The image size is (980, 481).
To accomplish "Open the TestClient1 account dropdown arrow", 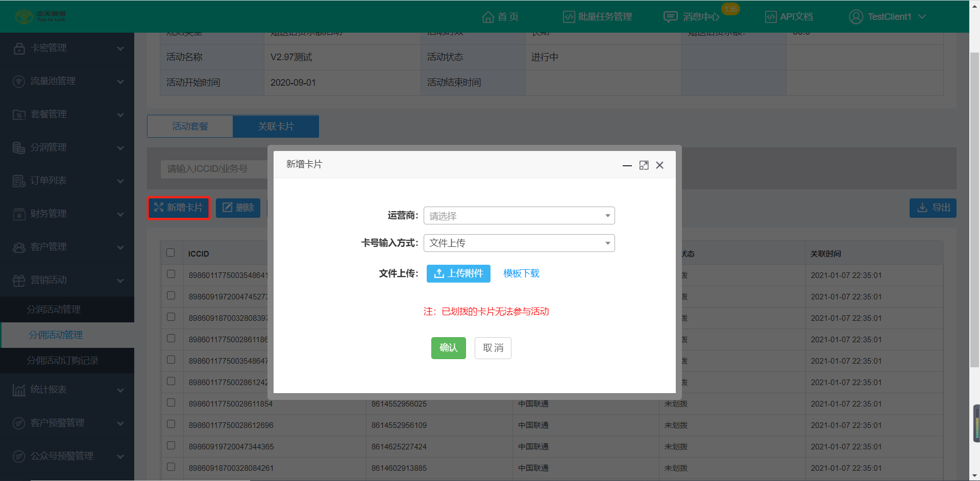I will click(922, 17).
